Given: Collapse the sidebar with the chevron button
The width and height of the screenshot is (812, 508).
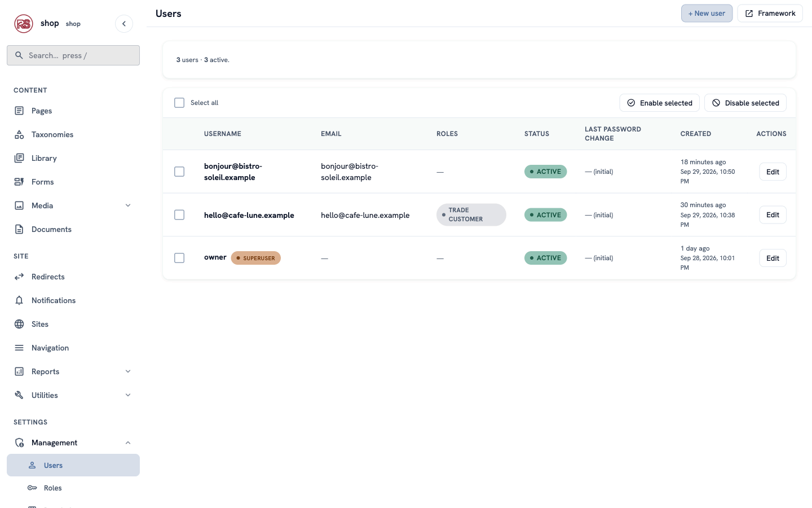Looking at the screenshot, I should tap(124, 24).
